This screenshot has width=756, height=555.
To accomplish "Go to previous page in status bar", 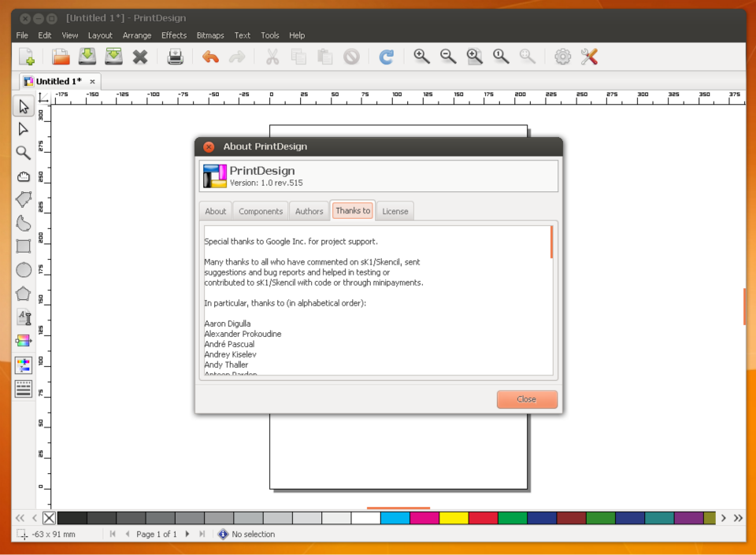I will coord(128,534).
